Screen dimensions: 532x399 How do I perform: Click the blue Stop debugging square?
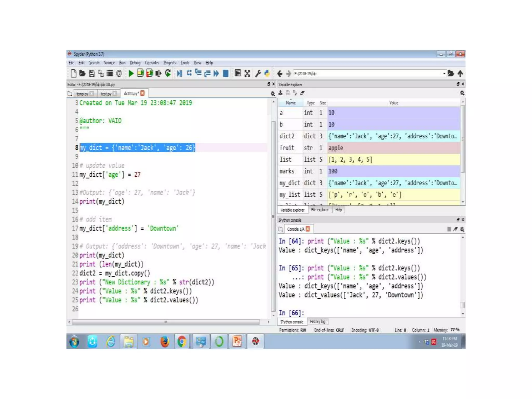[x=225, y=74]
